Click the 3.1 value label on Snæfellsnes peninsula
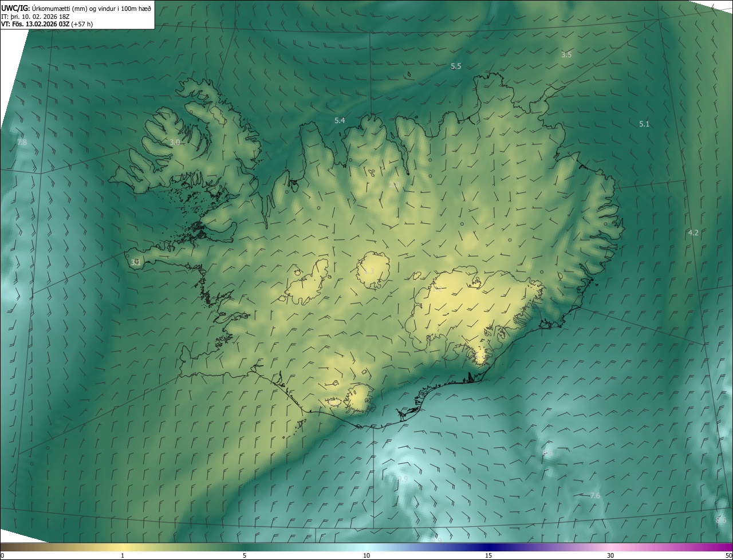Image resolution: width=733 pixels, height=560 pixels. click(x=136, y=262)
